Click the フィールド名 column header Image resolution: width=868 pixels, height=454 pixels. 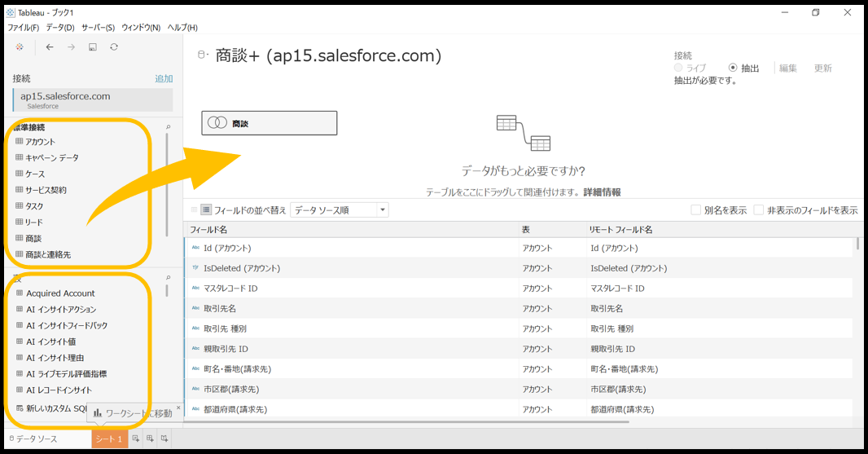pyautogui.click(x=208, y=230)
